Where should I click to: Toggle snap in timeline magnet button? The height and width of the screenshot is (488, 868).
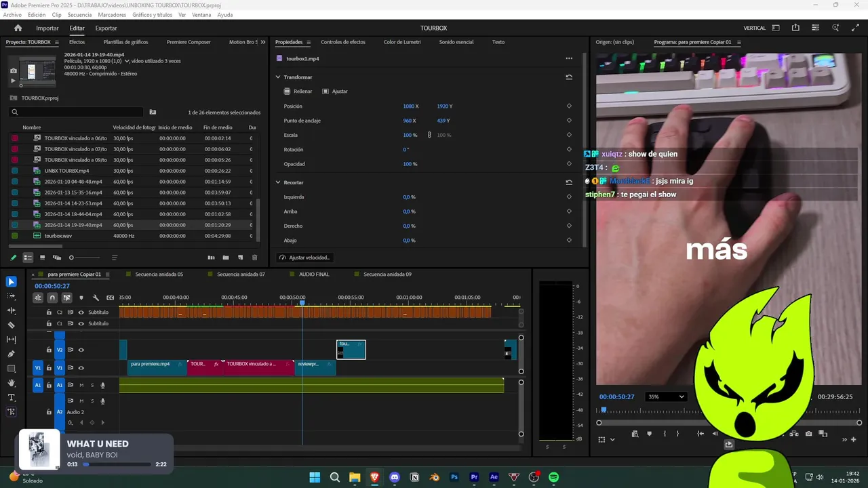pyautogui.click(x=52, y=298)
